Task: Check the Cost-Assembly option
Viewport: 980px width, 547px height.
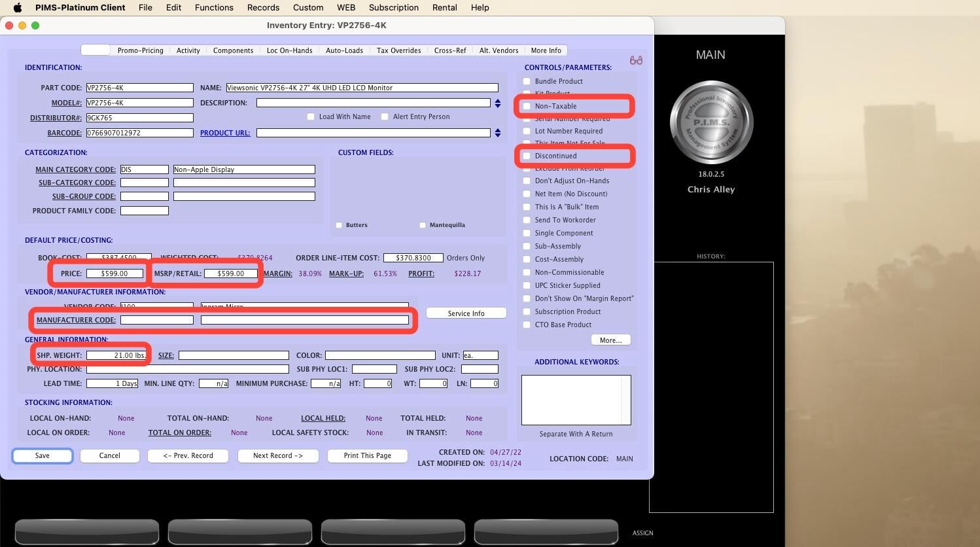Action: tap(527, 259)
